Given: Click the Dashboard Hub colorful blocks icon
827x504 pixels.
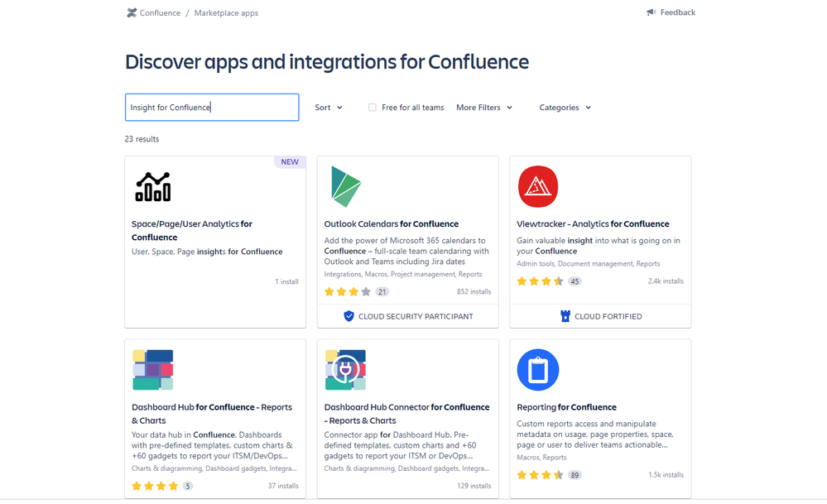Looking at the screenshot, I should click(x=153, y=370).
